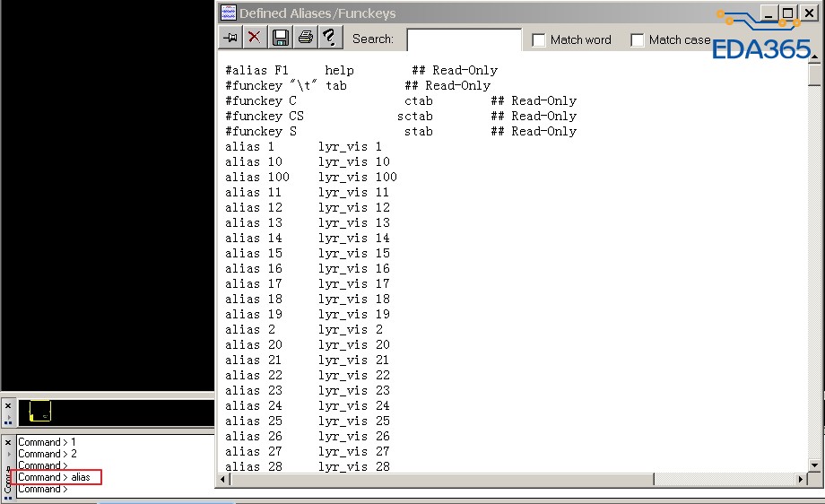This screenshot has width=825, height=504.
Task: Minimize the Defined Aliases/Funckeys window
Action: click(769, 13)
